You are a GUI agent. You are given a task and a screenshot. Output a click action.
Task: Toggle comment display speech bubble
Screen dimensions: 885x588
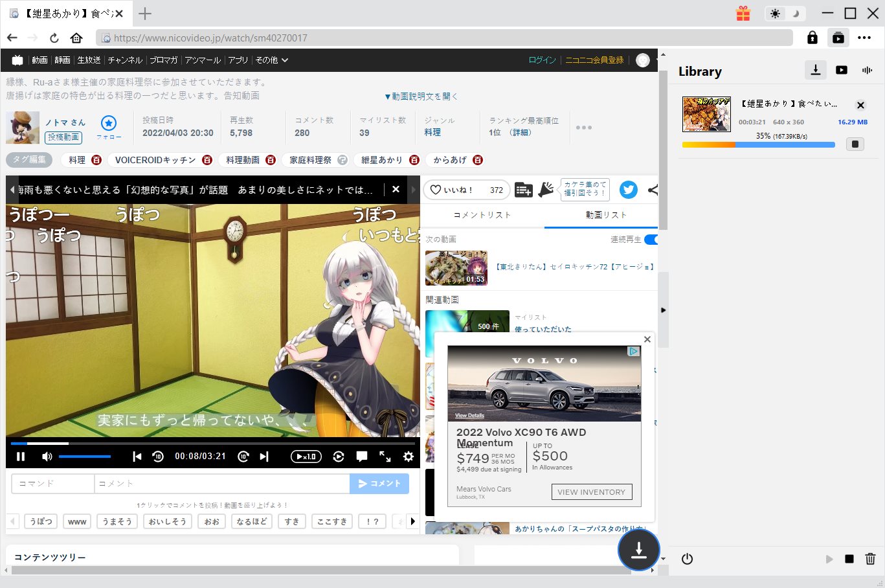tap(362, 457)
